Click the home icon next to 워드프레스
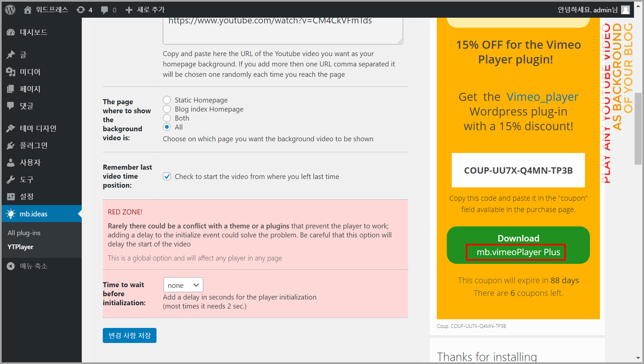Image resolution: width=644 pixels, height=364 pixels. click(x=28, y=10)
